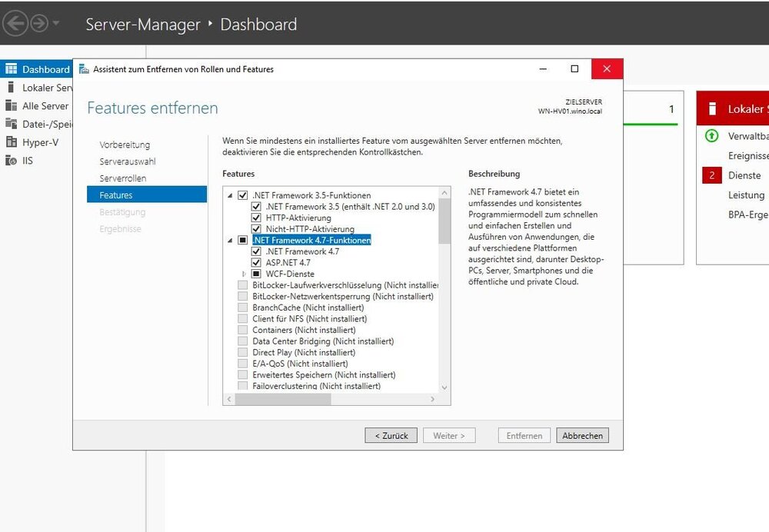The height and width of the screenshot is (532, 769).
Task: Uncheck the ASP.NET 4.7 checkbox
Action: click(x=257, y=263)
